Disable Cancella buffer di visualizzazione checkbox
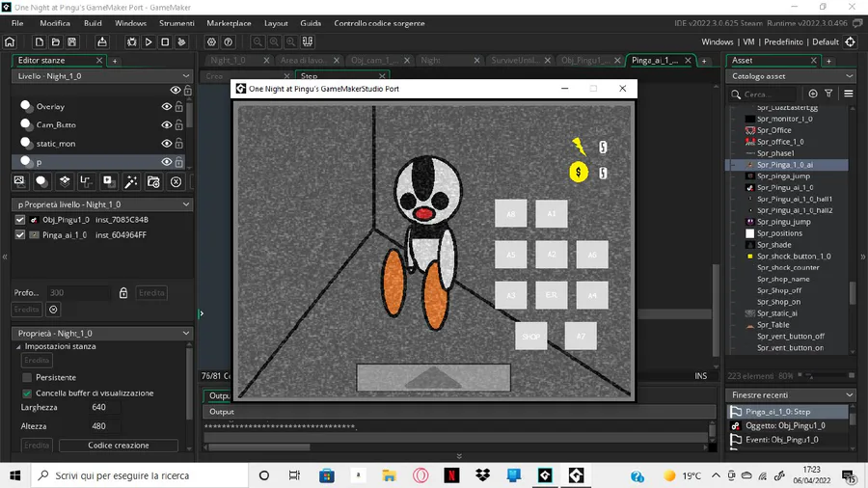868x488 pixels. (x=27, y=393)
